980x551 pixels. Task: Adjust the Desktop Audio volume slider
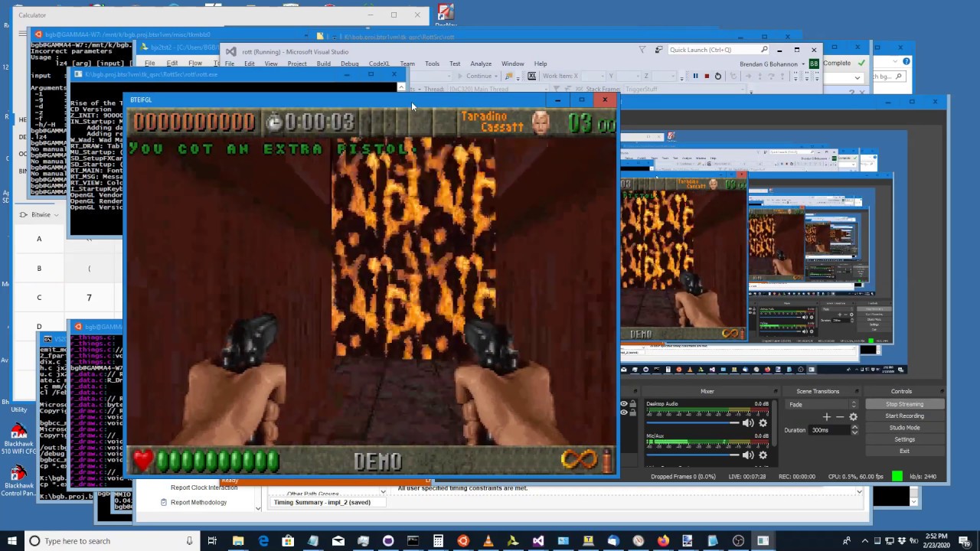point(693,422)
